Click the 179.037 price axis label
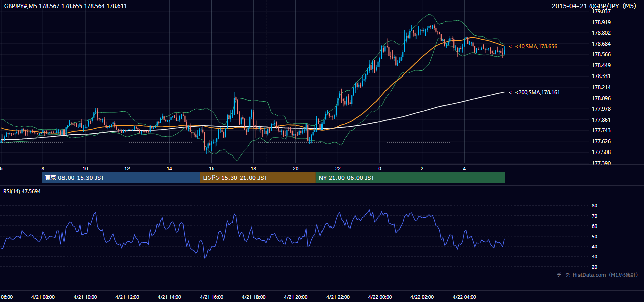The image size is (644, 302). click(x=601, y=11)
